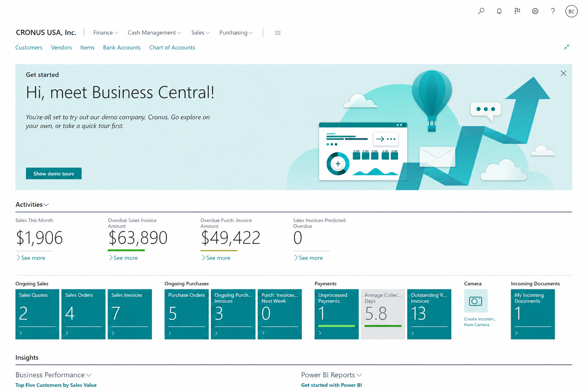Go to the Bank Accounts link

[122, 47]
